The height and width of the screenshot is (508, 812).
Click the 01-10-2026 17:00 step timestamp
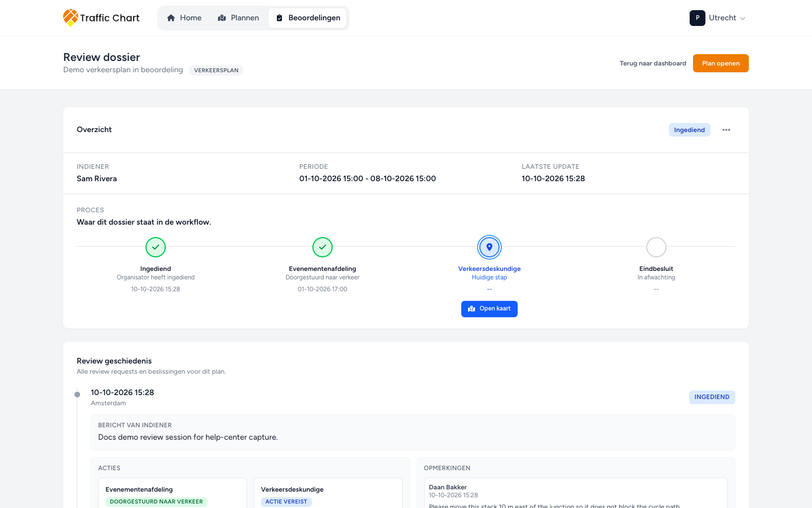[323, 289]
